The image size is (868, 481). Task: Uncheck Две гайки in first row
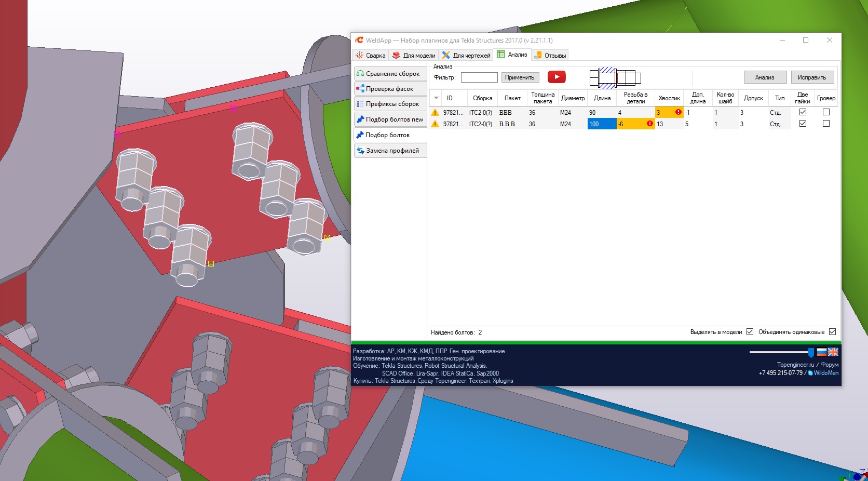(x=803, y=112)
